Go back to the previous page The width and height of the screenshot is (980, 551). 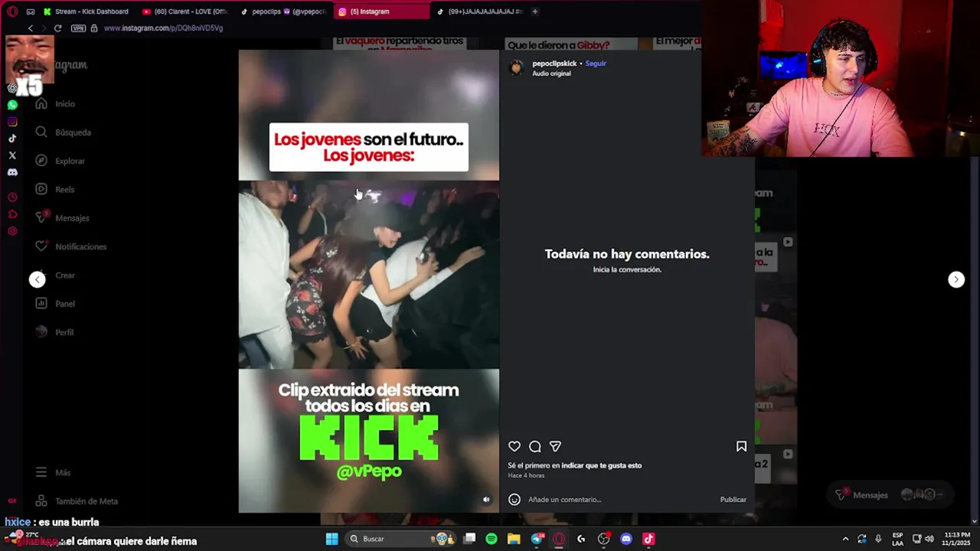[31, 28]
